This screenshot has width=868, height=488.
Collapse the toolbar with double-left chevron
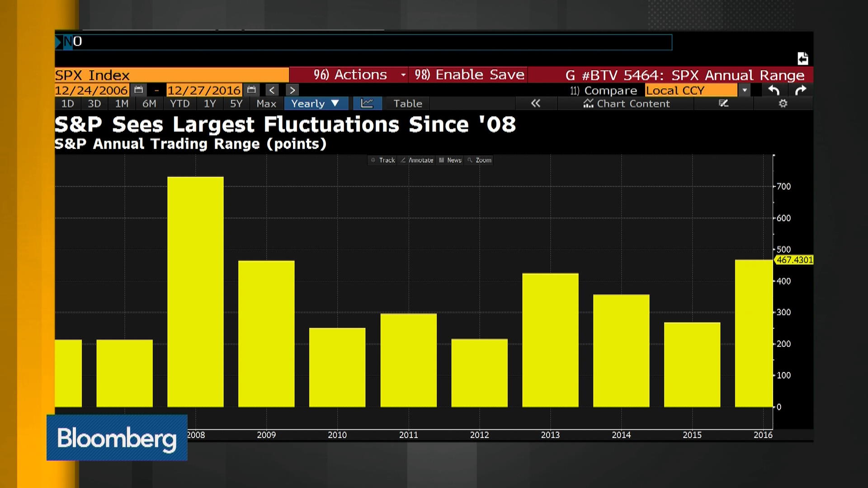pyautogui.click(x=536, y=103)
